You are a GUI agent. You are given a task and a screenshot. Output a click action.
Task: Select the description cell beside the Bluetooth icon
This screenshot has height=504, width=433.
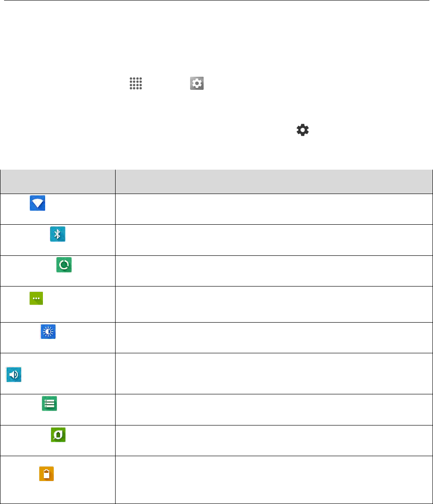(274, 240)
